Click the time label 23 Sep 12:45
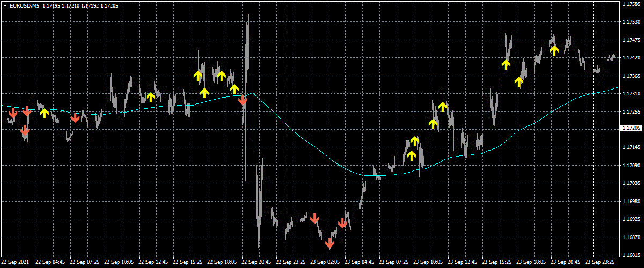Image resolution: width=644 pixels, height=268 pixels. (462, 263)
